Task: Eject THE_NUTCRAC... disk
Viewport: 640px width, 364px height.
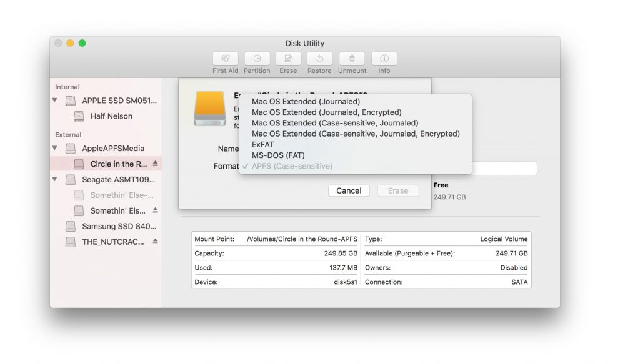Action: [155, 242]
